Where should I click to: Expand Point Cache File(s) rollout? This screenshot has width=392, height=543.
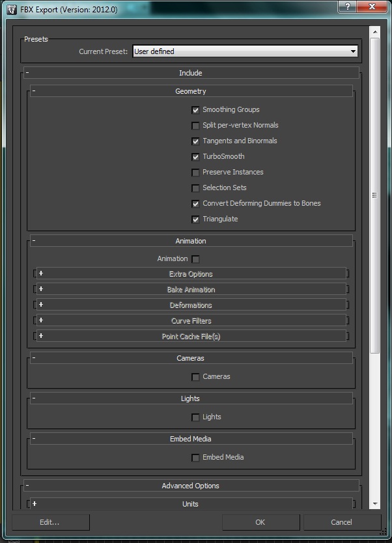click(x=191, y=336)
